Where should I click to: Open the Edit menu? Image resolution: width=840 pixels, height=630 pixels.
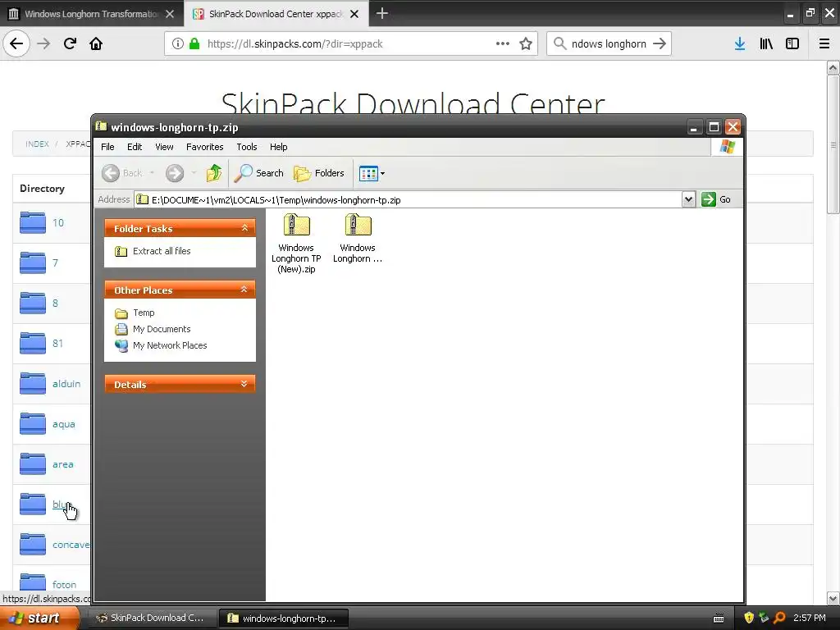pos(135,147)
